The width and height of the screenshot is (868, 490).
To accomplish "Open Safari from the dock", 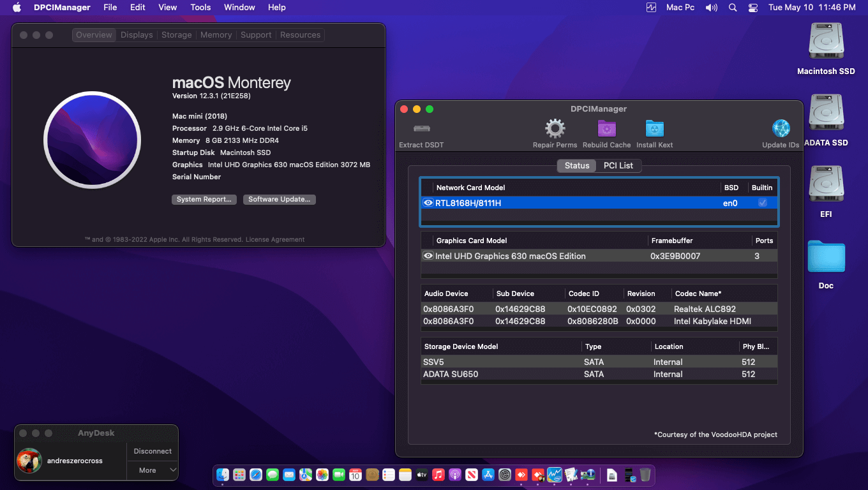I will (256, 475).
